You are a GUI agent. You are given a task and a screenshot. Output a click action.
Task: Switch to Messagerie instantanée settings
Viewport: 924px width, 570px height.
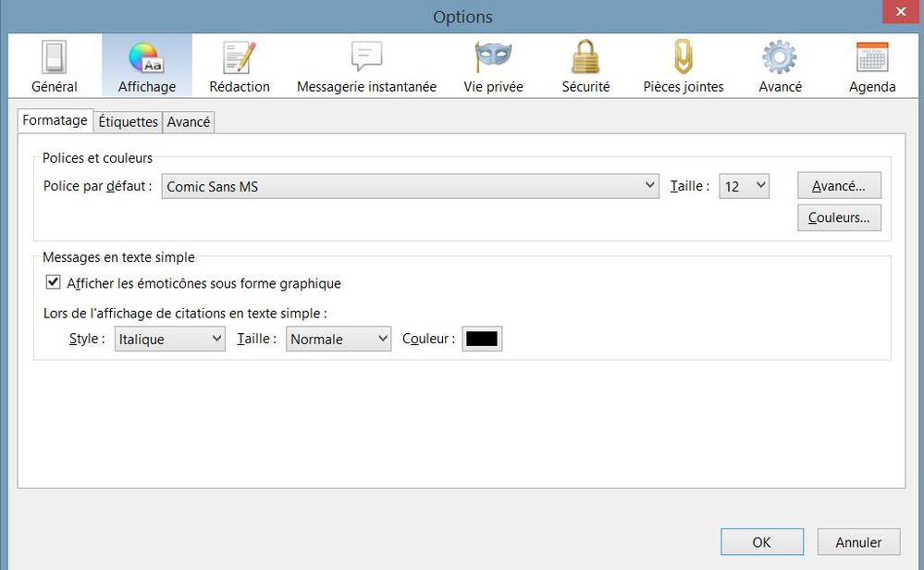click(366, 67)
